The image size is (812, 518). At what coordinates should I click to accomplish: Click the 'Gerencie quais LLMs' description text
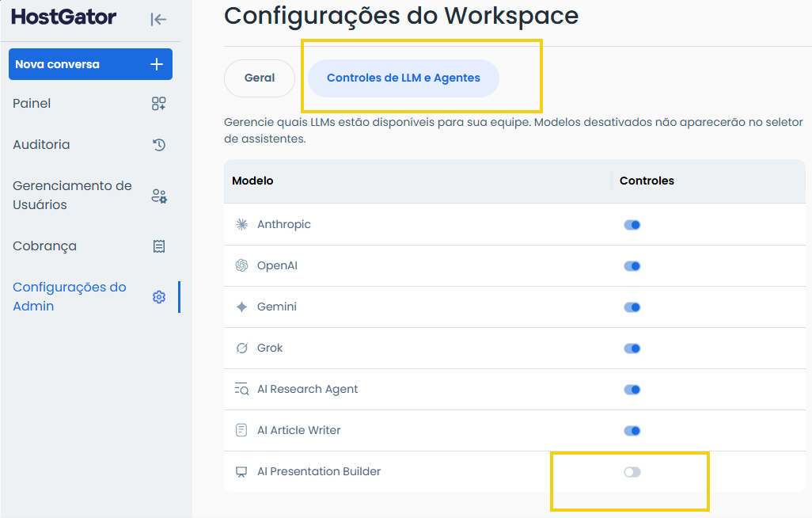click(513, 130)
